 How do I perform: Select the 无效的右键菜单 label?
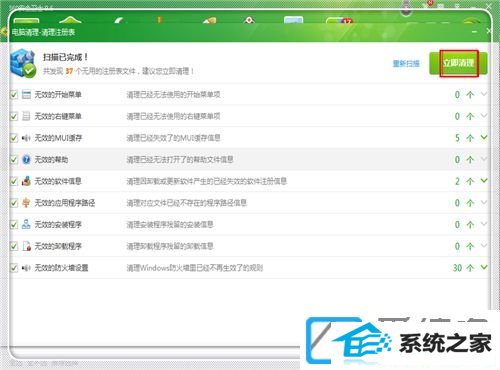coord(58,116)
